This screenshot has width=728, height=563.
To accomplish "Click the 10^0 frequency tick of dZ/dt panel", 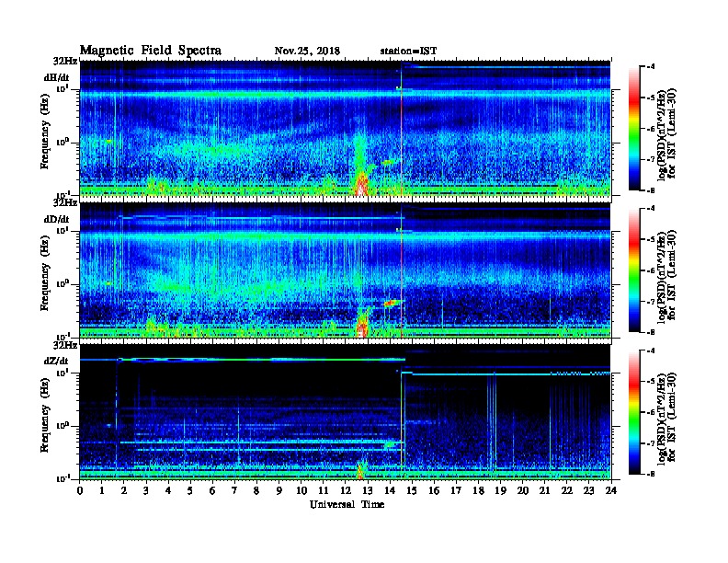I will point(63,426).
